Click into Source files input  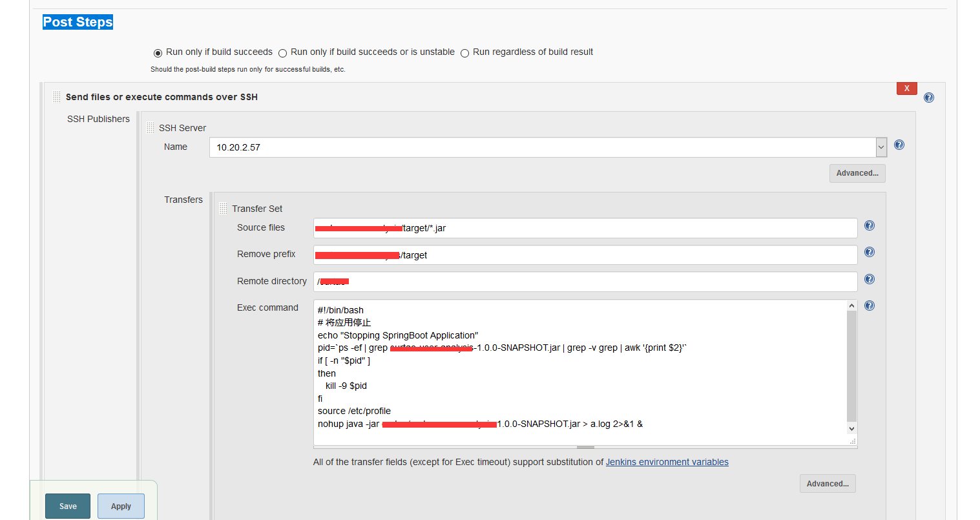click(x=585, y=228)
